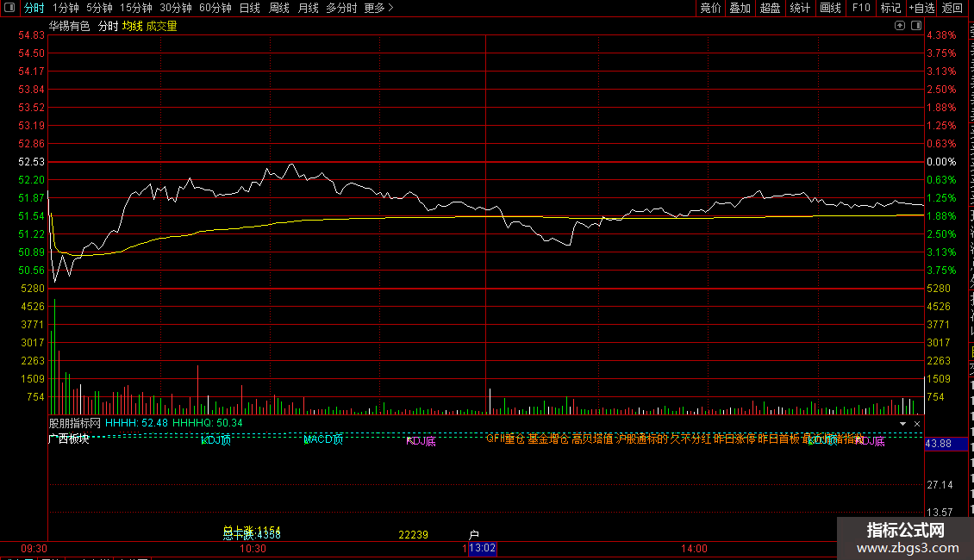Open the 竞价 auction view

710,8
